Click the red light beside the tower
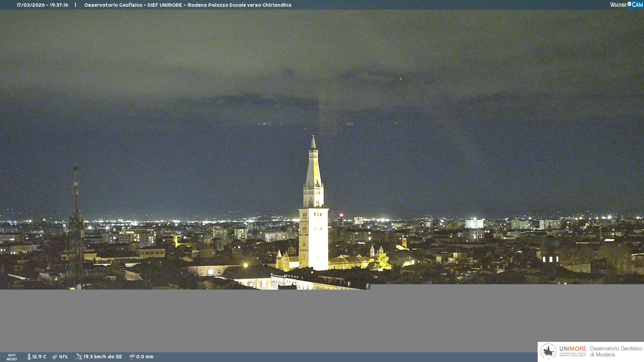 pyautogui.click(x=341, y=215)
